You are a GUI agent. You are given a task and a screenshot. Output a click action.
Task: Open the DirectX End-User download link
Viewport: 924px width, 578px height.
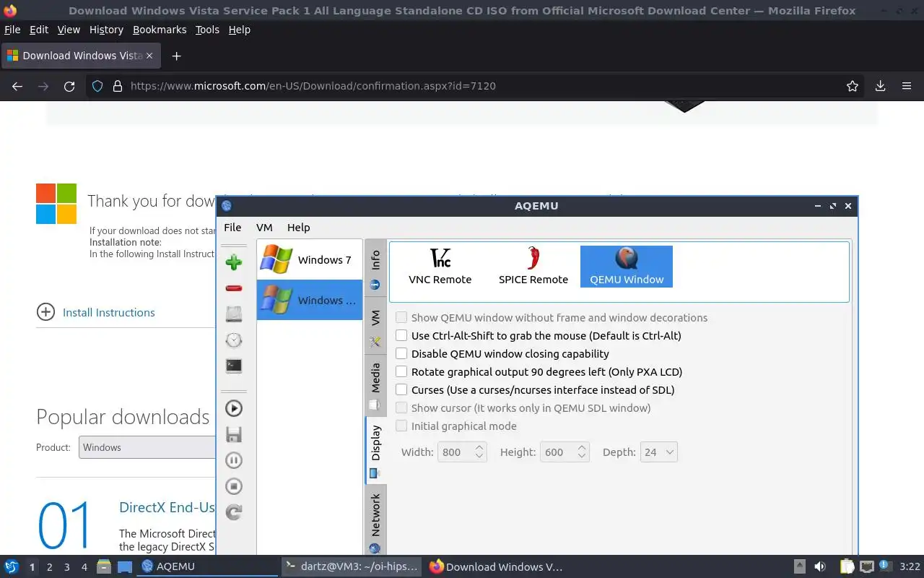(167, 507)
